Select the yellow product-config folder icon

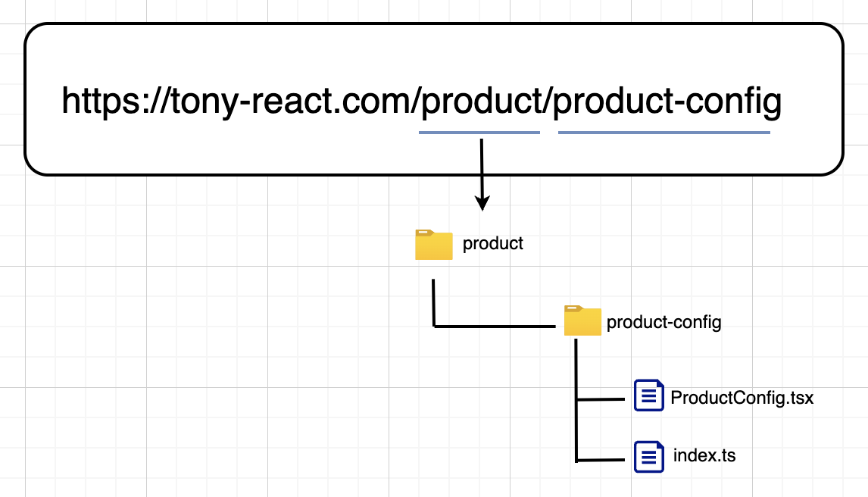(582, 321)
